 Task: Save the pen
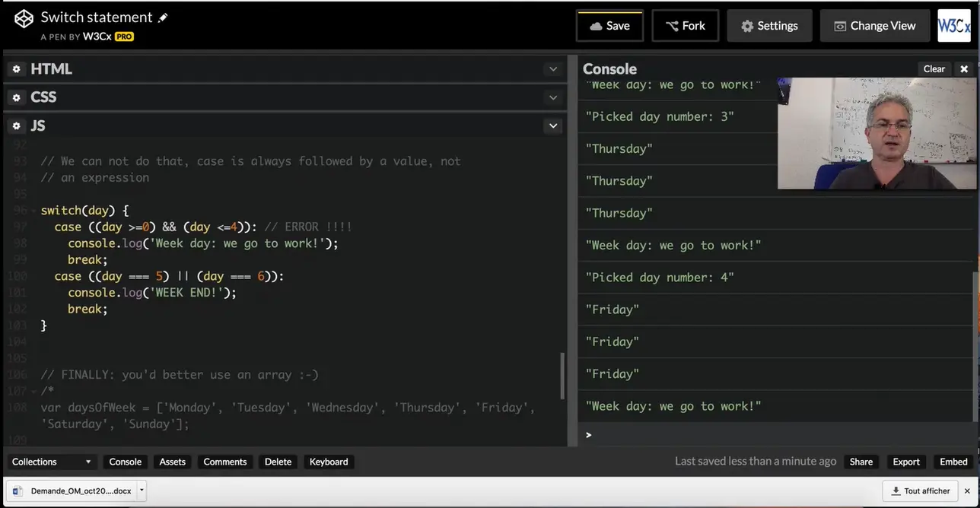point(609,25)
